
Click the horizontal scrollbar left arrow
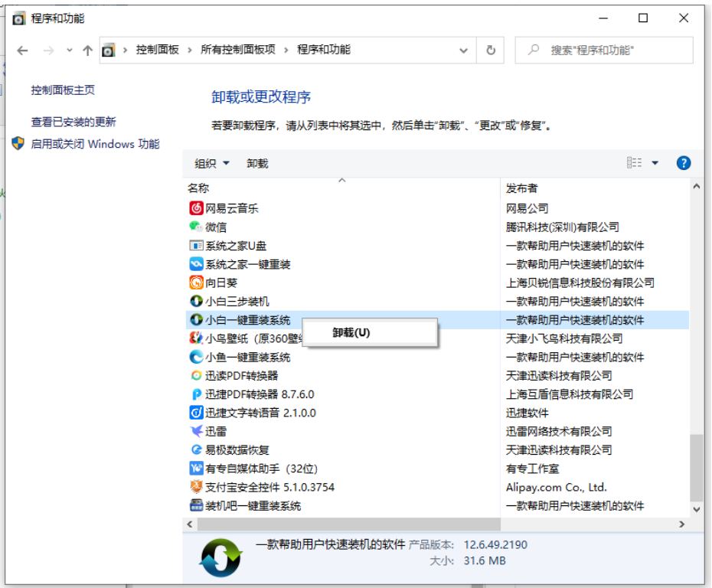pyautogui.click(x=190, y=524)
